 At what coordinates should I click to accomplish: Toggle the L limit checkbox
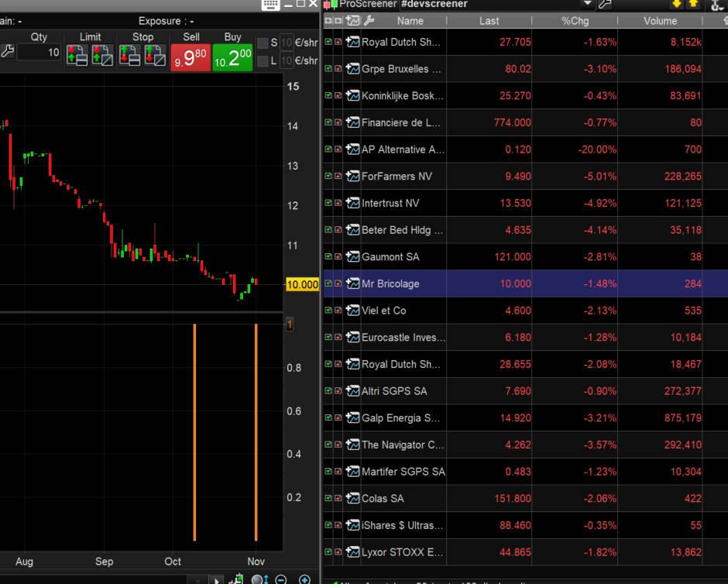click(263, 61)
